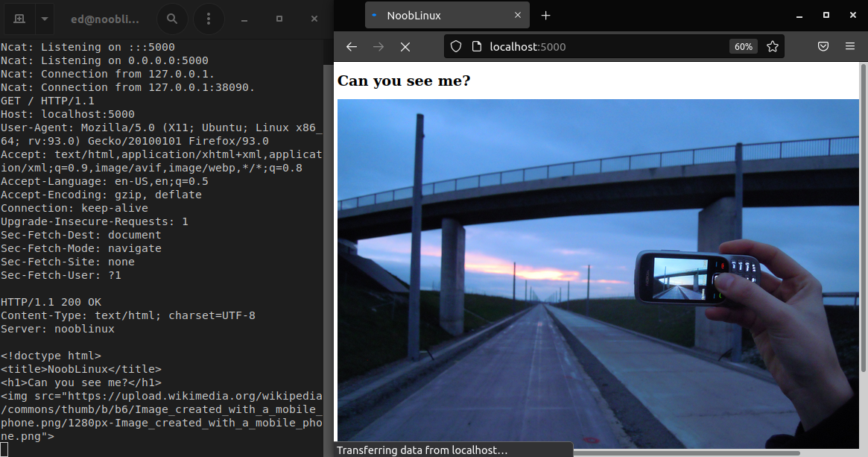
Task: Click the localhost:5000 address bar
Action: point(596,46)
